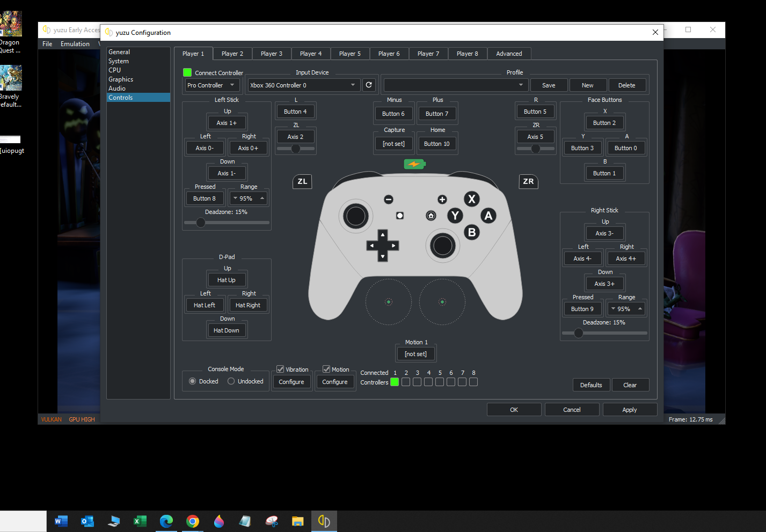Click the yuzu icon in the taskbar
Screen dimensions: 766x532
point(324,521)
